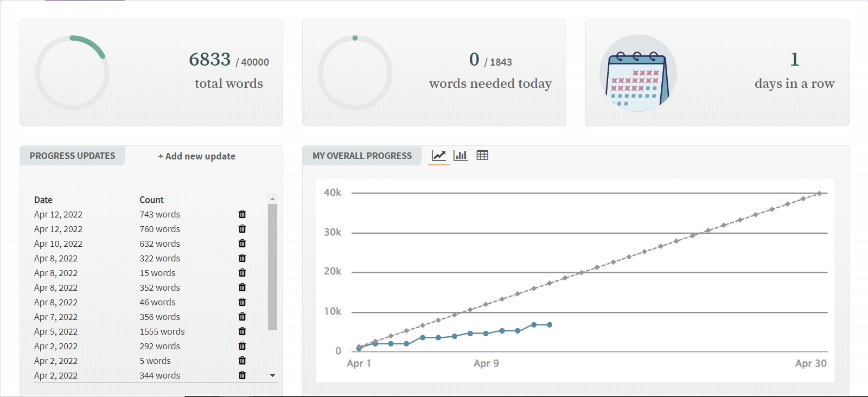Click the updates list scrollbar thumb

coord(272,266)
